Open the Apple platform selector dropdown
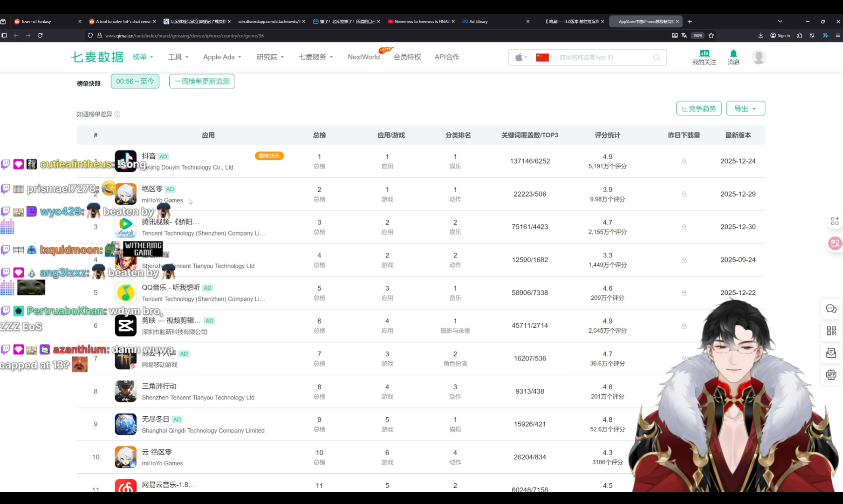 [521, 57]
